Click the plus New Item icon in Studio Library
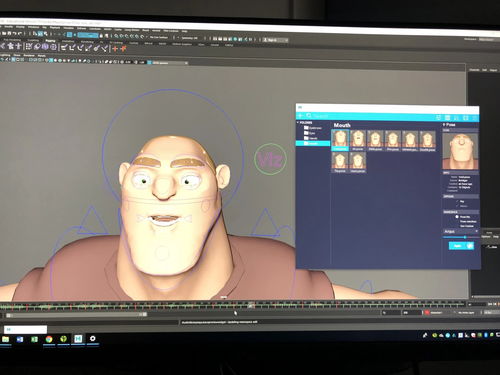Image resolution: width=500 pixels, height=375 pixels. (300, 115)
